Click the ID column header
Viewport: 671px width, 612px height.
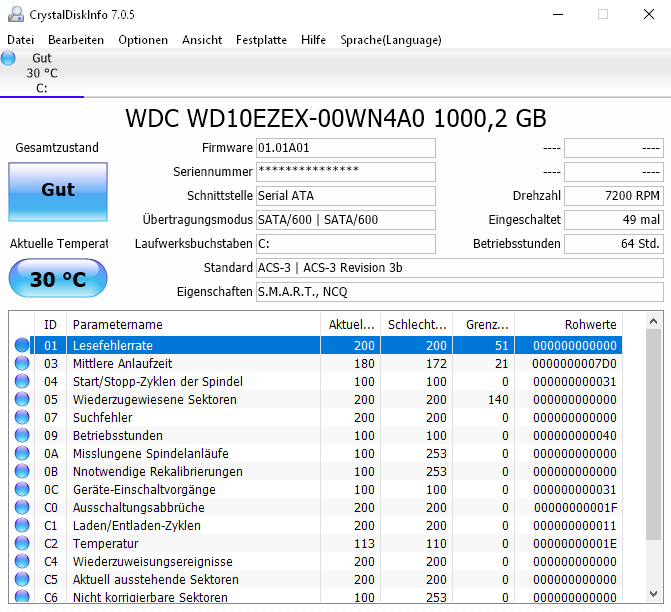pos(50,324)
